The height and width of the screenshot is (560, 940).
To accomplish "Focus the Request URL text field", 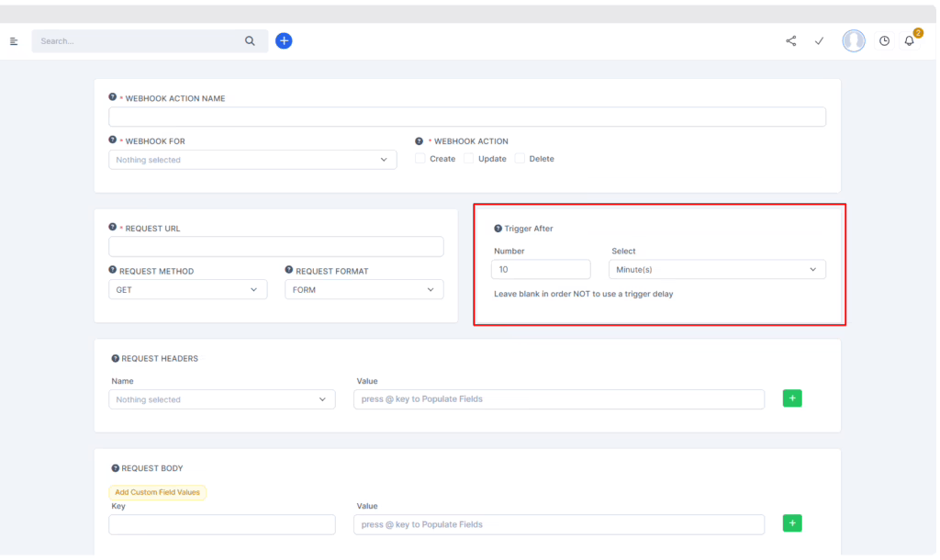I will (x=275, y=247).
